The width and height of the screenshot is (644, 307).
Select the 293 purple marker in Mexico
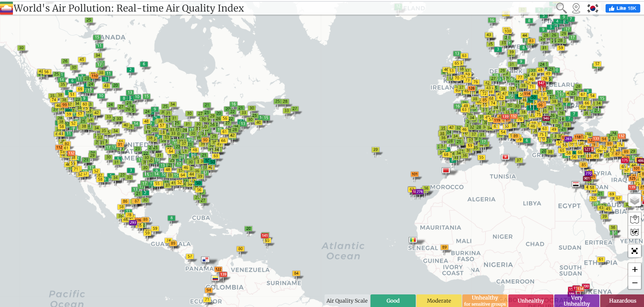tap(133, 223)
